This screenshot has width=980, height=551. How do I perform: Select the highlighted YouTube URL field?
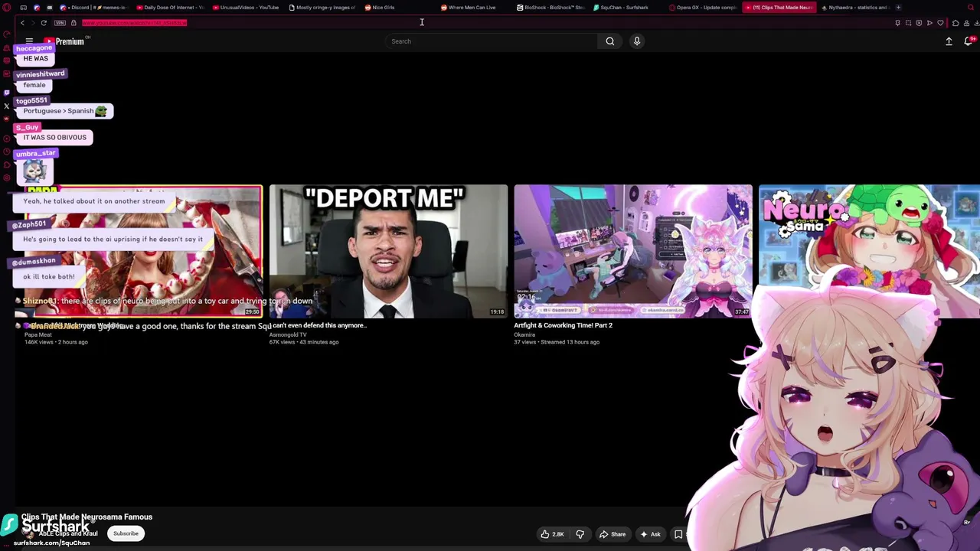[x=134, y=23]
